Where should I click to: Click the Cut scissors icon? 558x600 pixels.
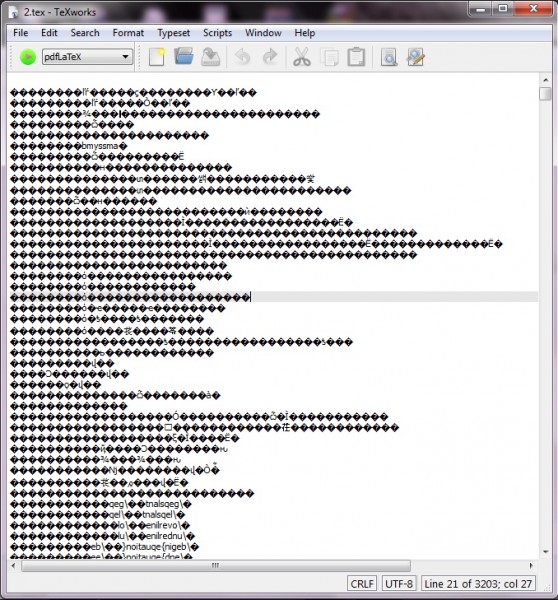302,57
